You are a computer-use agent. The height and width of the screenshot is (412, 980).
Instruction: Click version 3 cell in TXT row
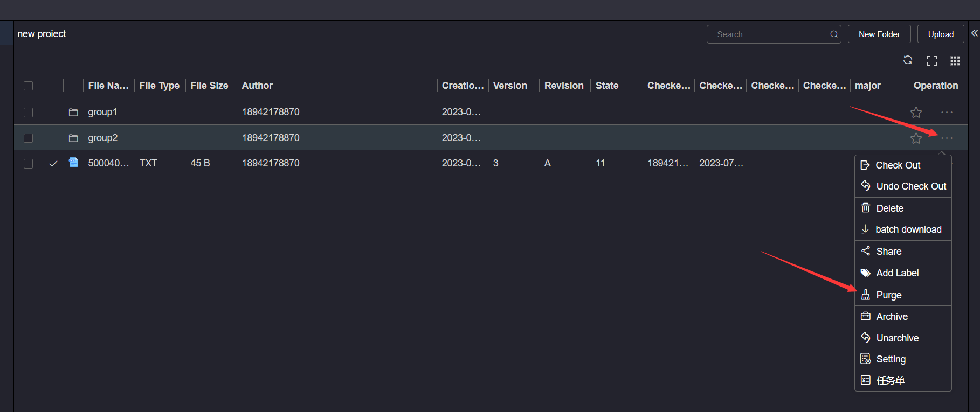tap(495, 163)
